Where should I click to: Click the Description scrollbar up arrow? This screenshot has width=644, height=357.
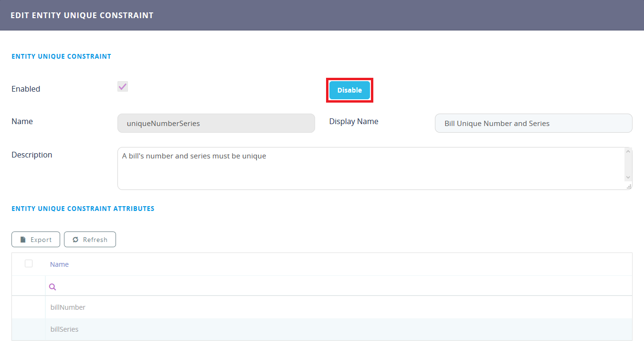coord(628,152)
